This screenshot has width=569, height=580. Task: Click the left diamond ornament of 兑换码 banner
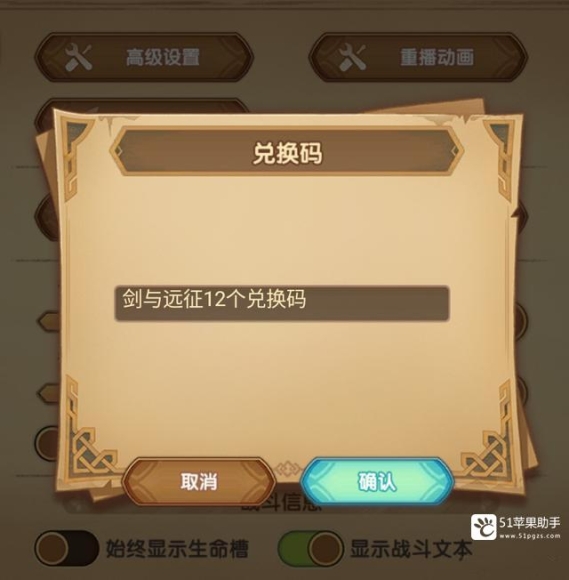pyautogui.click(x=119, y=151)
